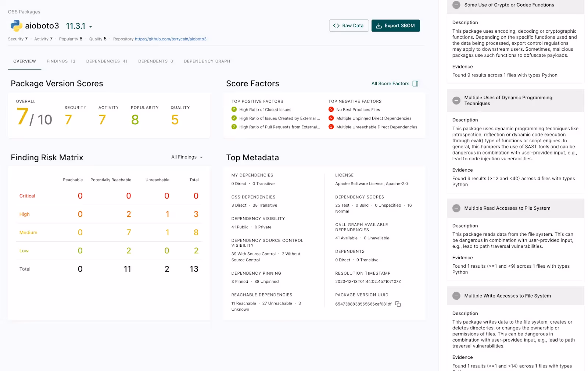Click the All Score Factors link
Image resolution: width=588 pixels, height=371 pixels.
[x=390, y=83]
